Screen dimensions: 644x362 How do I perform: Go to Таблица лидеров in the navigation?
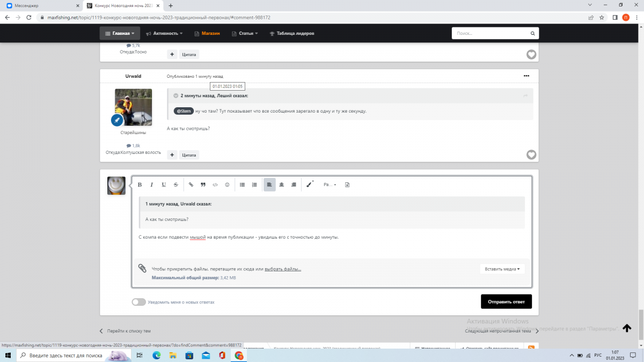pos(291,33)
